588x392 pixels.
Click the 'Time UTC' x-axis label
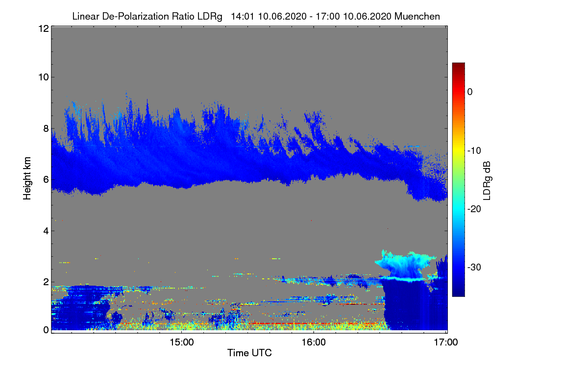pos(249,353)
